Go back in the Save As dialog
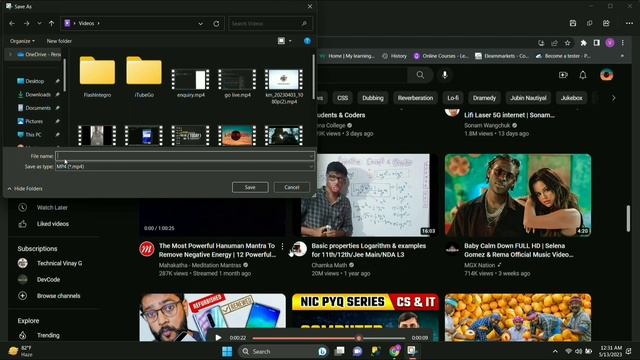Screen dimensions: 640x360 click(12, 24)
